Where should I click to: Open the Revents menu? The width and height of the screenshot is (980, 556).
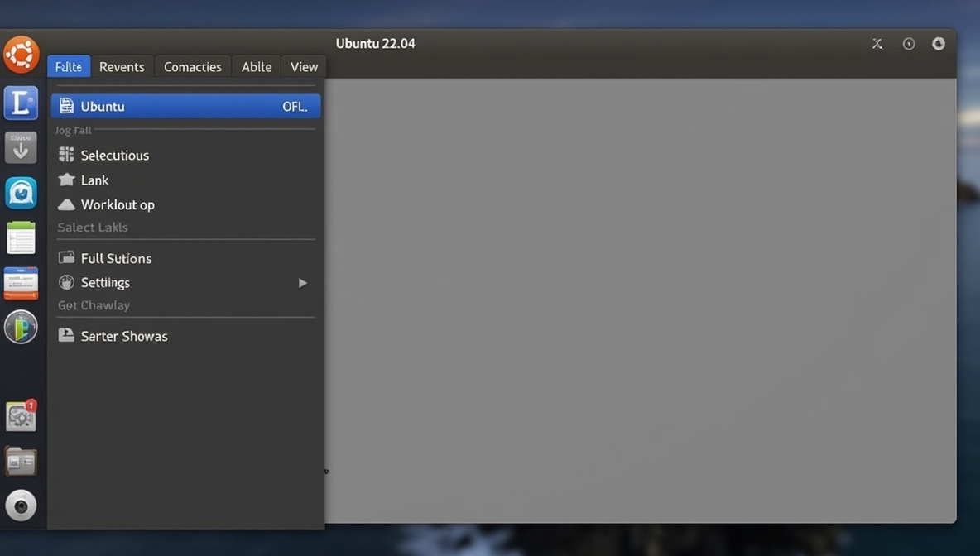(122, 66)
